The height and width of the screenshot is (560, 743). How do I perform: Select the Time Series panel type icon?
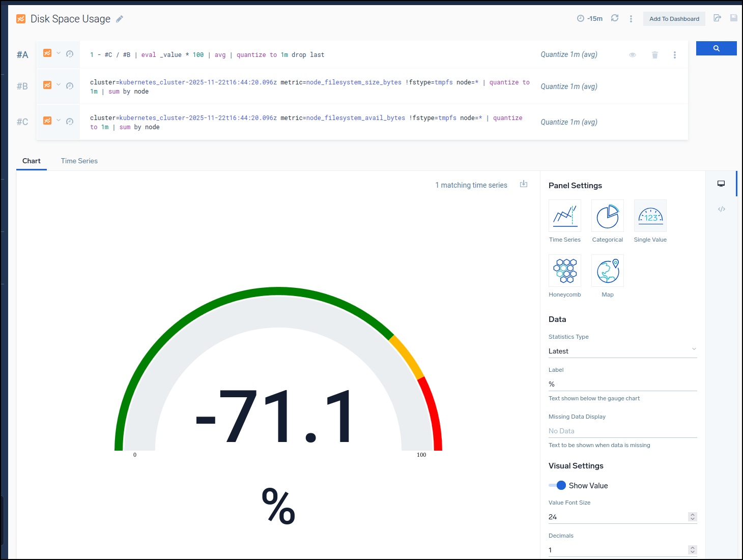[x=564, y=216]
